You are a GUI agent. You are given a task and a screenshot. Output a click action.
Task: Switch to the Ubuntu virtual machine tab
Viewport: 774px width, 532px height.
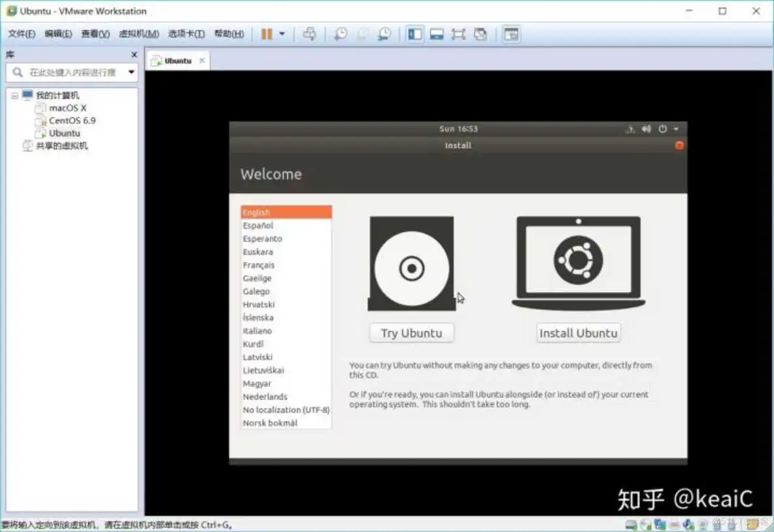(x=177, y=59)
